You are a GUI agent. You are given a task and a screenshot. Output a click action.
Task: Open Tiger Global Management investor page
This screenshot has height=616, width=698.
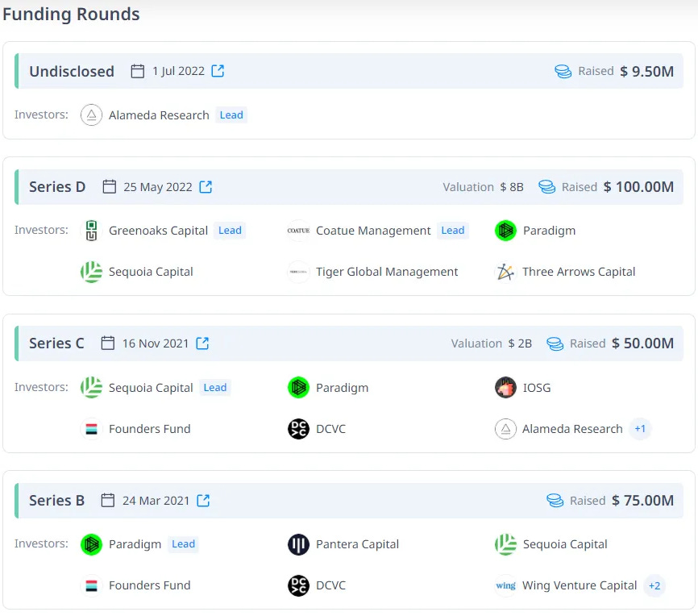[387, 272]
